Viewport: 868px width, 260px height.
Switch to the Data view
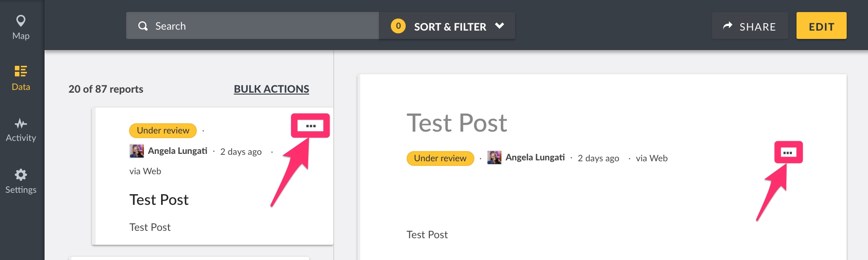click(x=21, y=78)
